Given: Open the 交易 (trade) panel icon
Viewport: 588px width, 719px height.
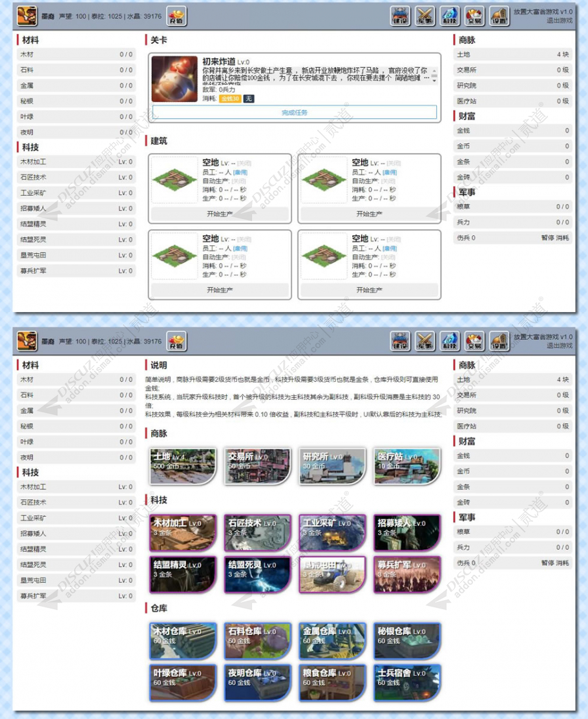Looking at the screenshot, I should tap(474, 14).
